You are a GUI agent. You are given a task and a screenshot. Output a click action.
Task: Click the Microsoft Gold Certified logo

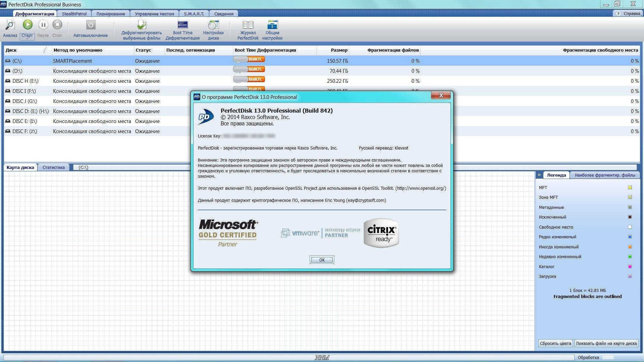(x=228, y=233)
